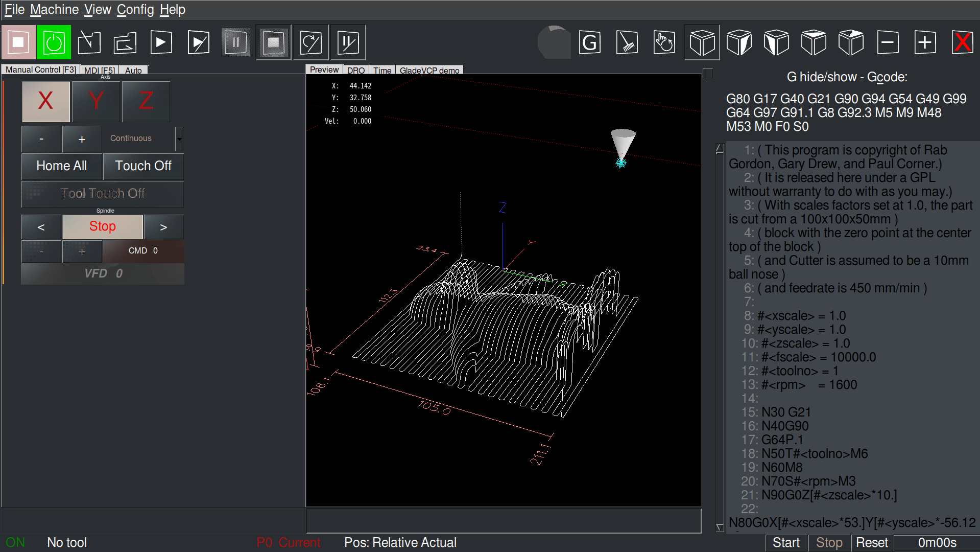Click the open G-code file icon

click(x=89, y=42)
